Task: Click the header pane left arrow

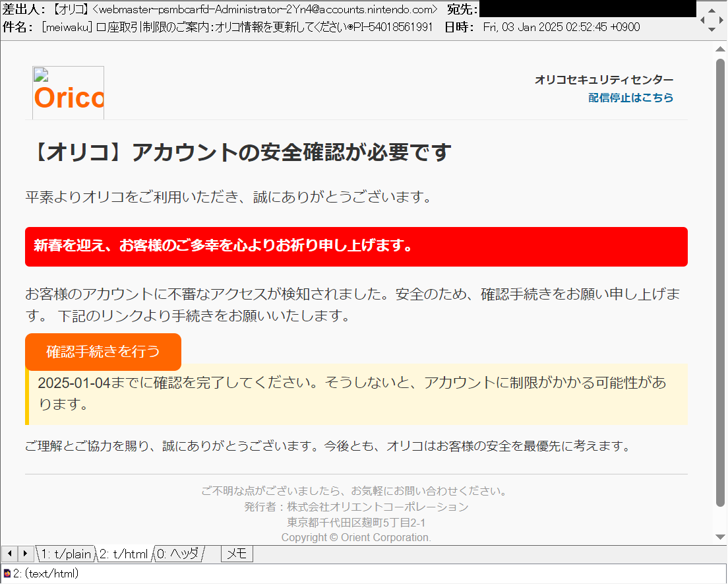Action: click(x=702, y=20)
